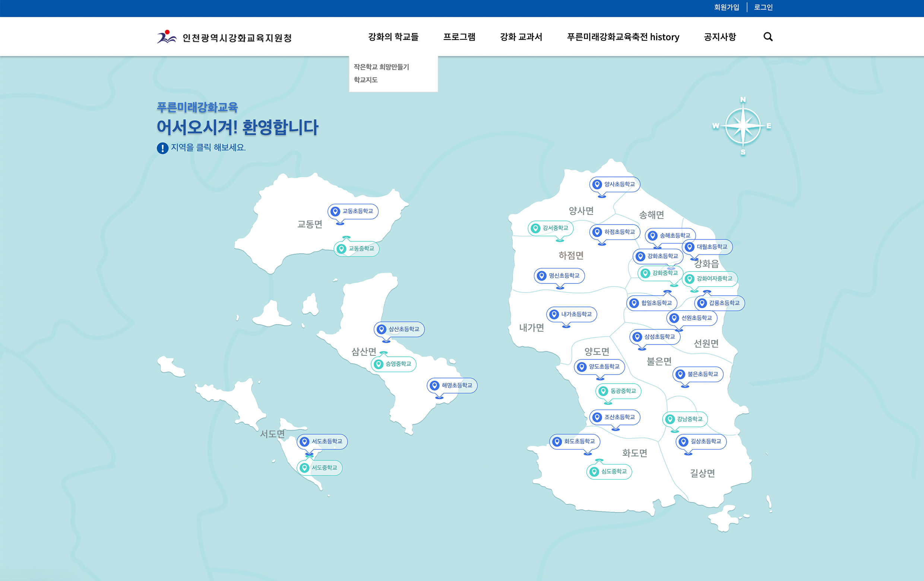Click 내가초등학교 map pin icon
Viewport: 924px width, 581px height.
(x=554, y=314)
